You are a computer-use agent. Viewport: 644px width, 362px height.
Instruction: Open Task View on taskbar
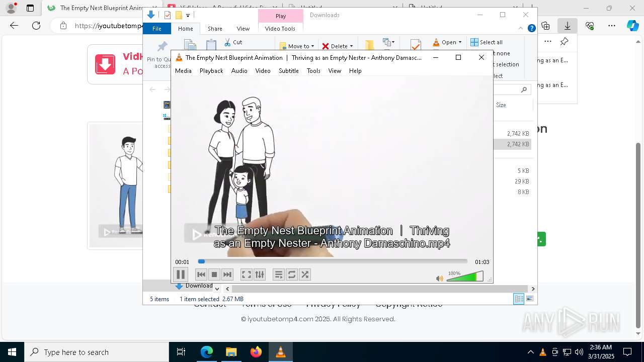point(181,352)
